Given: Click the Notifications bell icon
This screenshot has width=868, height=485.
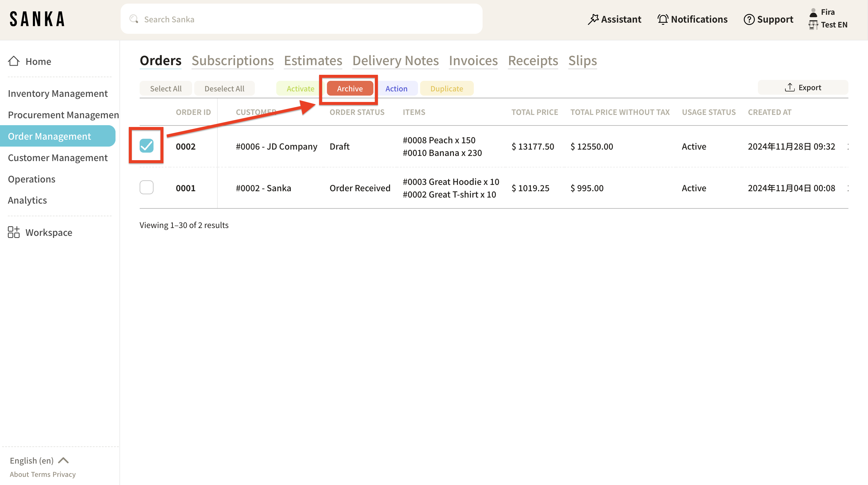Looking at the screenshot, I should click(x=663, y=19).
